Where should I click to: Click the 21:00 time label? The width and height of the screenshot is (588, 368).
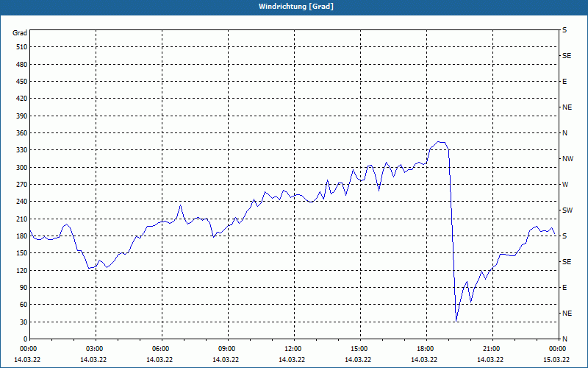(x=491, y=349)
